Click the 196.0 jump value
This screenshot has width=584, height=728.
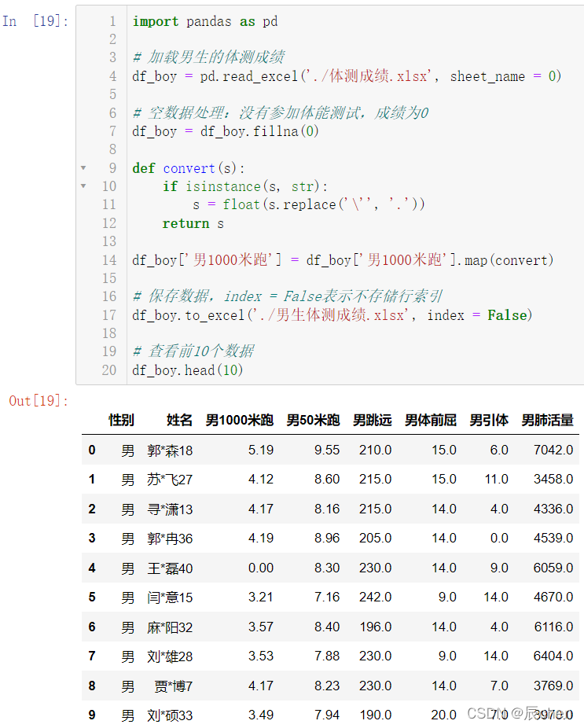[x=375, y=627]
